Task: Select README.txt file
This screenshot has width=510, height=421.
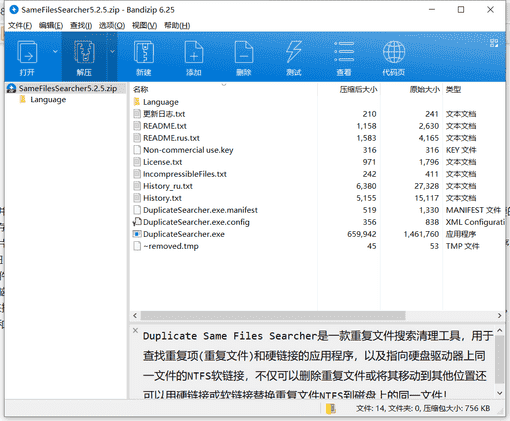Action: [165, 126]
